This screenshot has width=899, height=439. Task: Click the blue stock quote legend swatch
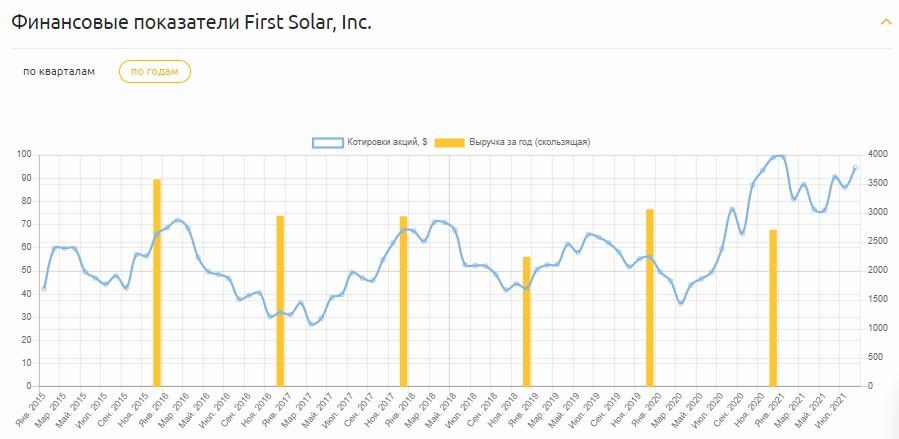pyautogui.click(x=327, y=142)
